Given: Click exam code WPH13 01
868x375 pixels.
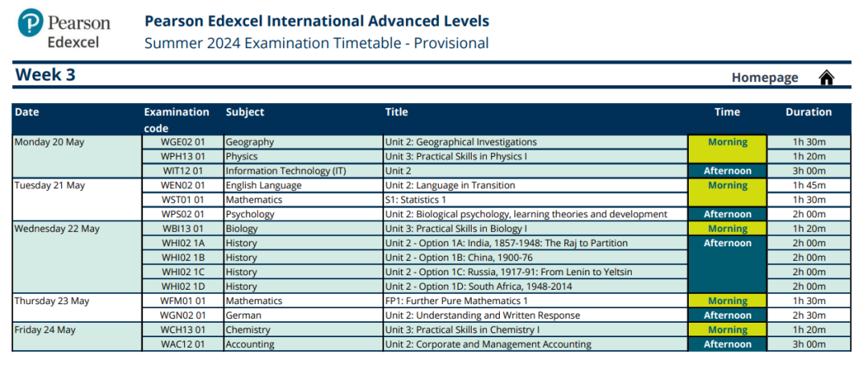Looking at the screenshot, I should point(182,156).
